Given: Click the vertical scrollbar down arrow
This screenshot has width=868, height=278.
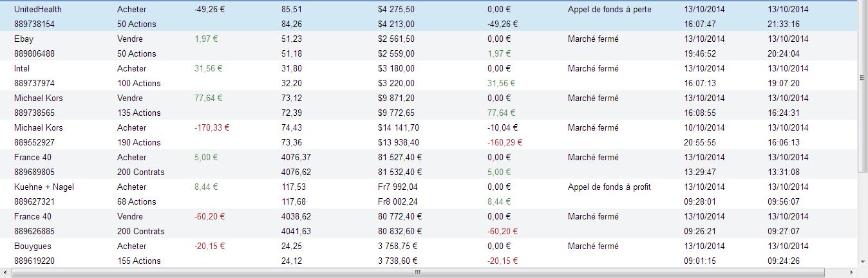Looking at the screenshot, I should [x=863, y=261].
